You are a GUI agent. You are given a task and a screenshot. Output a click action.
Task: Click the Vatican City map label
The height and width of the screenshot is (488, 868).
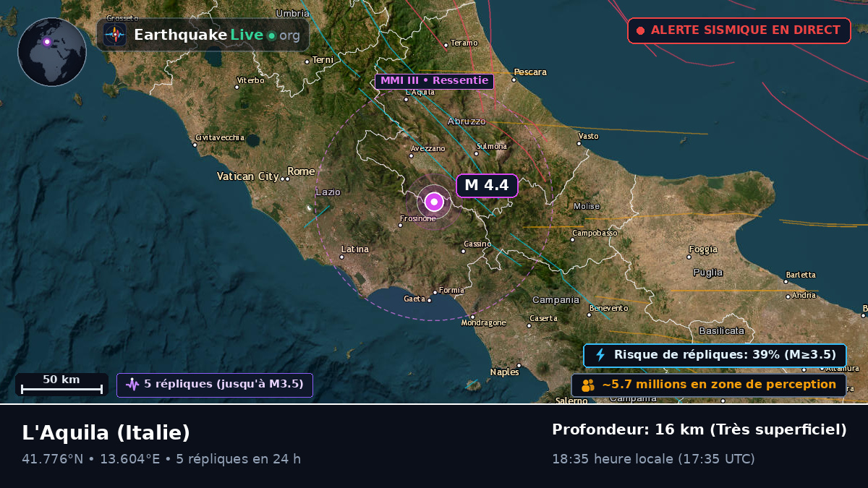pyautogui.click(x=247, y=176)
